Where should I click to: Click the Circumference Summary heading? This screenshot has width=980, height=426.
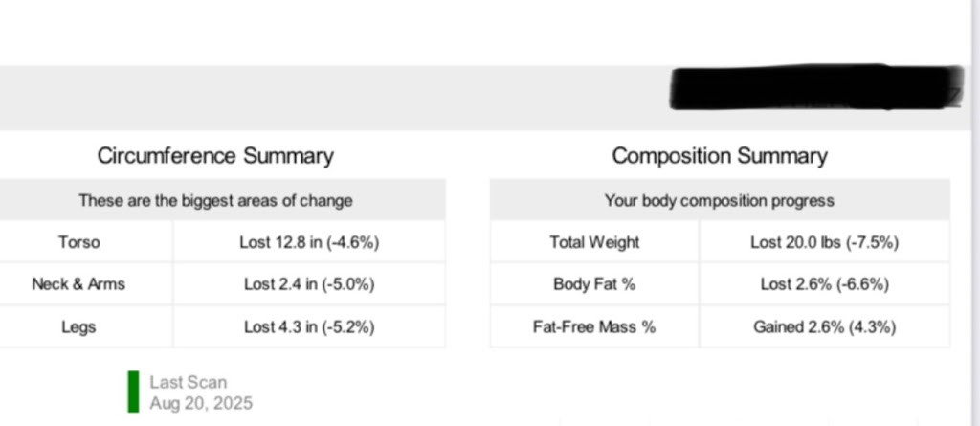(215, 156)
